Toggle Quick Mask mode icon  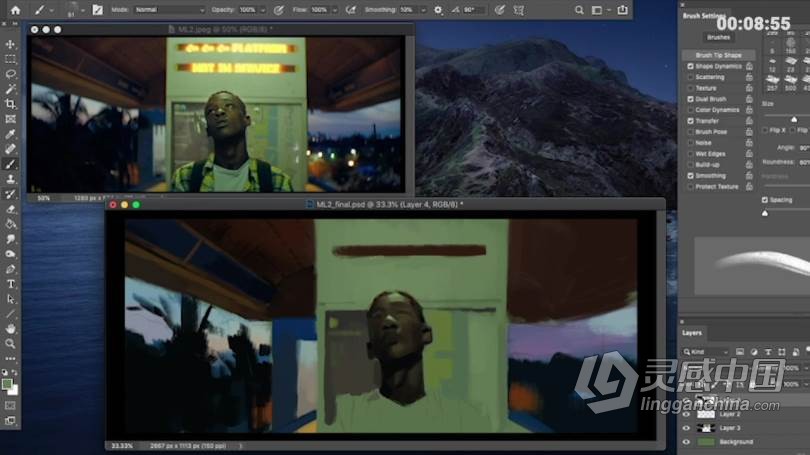click(x=10, y=406)
